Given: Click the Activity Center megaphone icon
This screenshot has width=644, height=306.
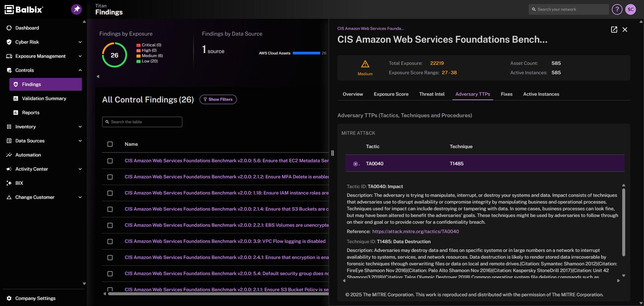Looking at the screenshot, I should tap(9, 169).
